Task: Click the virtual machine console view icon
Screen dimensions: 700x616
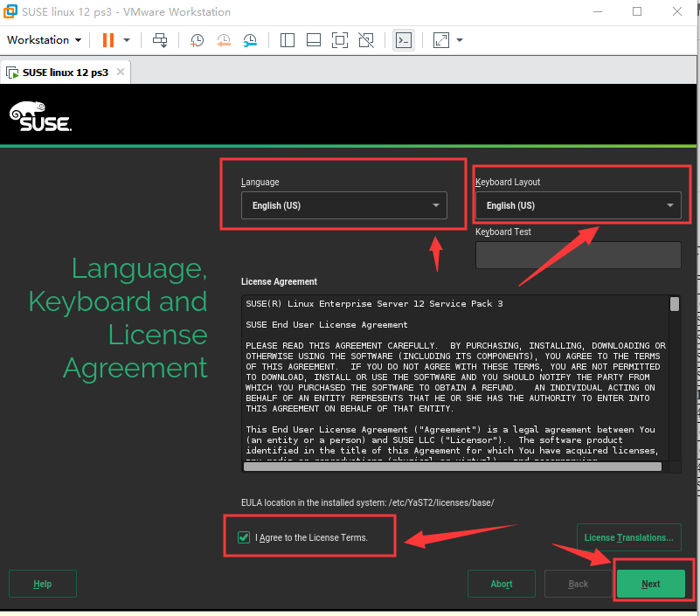Action: [x=403, y=40]
